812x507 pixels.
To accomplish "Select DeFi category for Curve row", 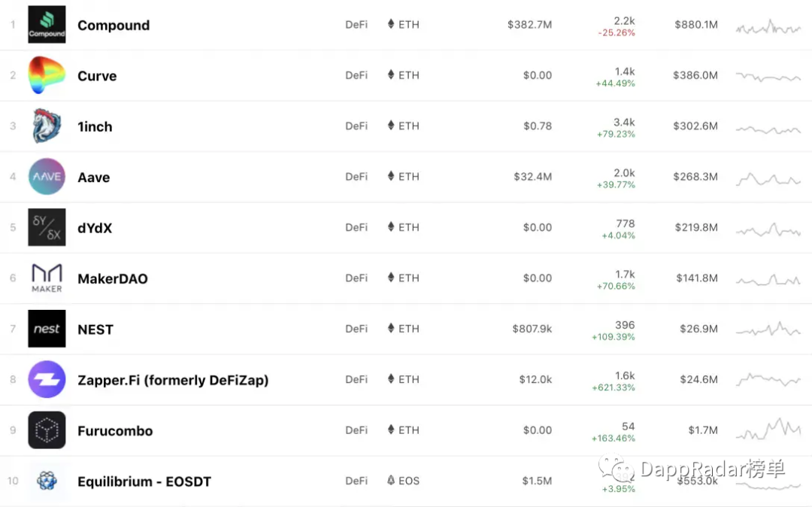I will coord(356,75).
